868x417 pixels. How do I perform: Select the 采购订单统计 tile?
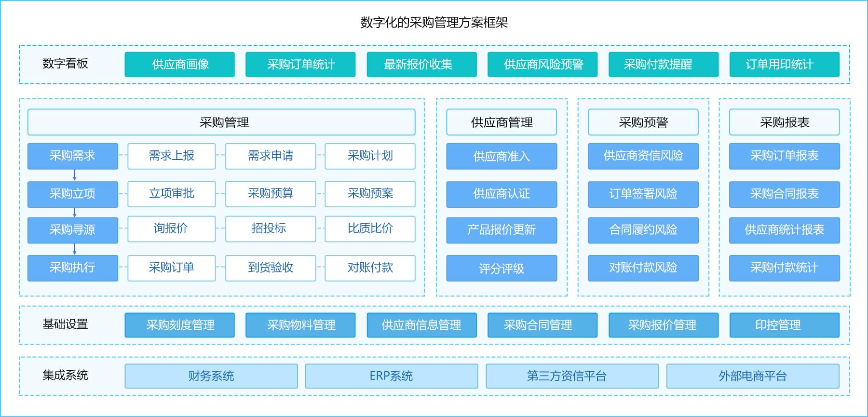(x=300, y=65)
